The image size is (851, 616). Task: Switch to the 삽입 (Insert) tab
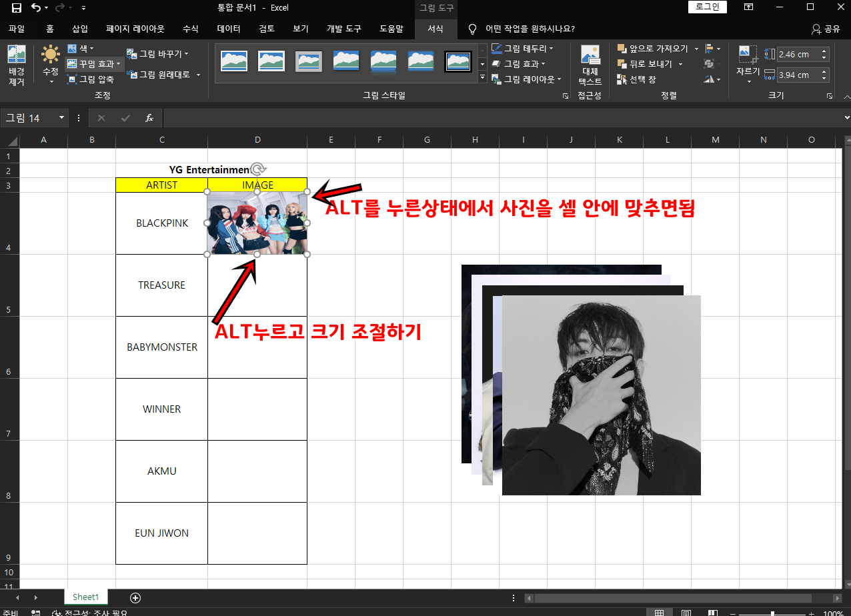click(80, 29)
